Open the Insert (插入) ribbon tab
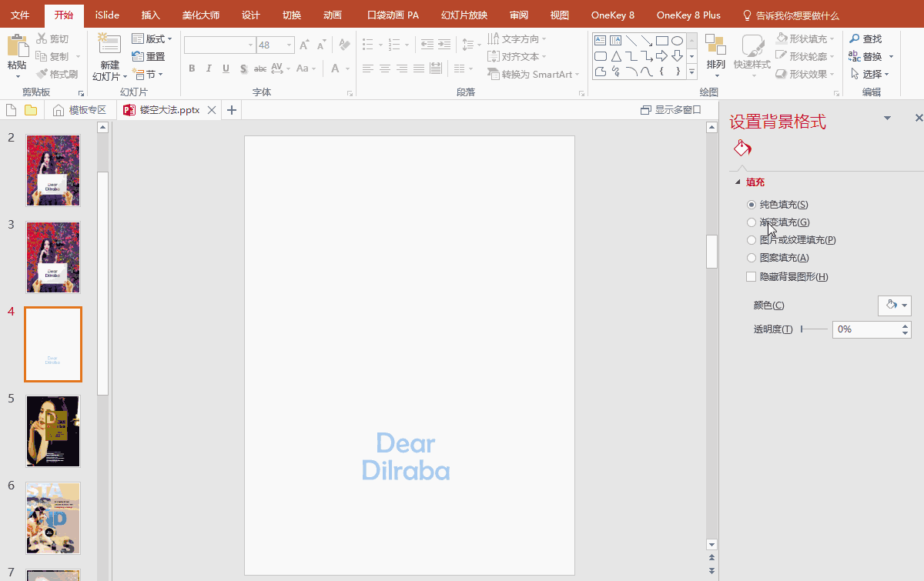Screen dimensions: 924x581 pyautogui.click(x=151, y=15)
